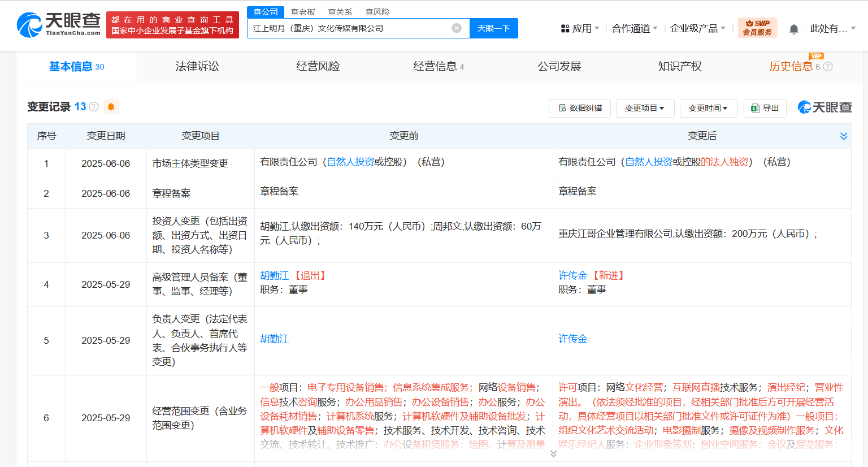Switch to the 查风险 search tab
This screenshot has height=467, width=868.
(377, 12)
